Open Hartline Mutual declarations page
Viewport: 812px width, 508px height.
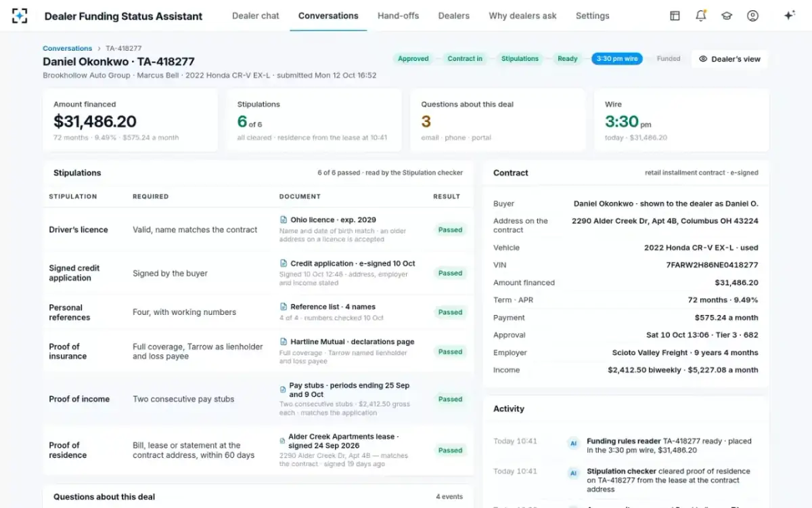pyautogui.click(x=352, y=342)
